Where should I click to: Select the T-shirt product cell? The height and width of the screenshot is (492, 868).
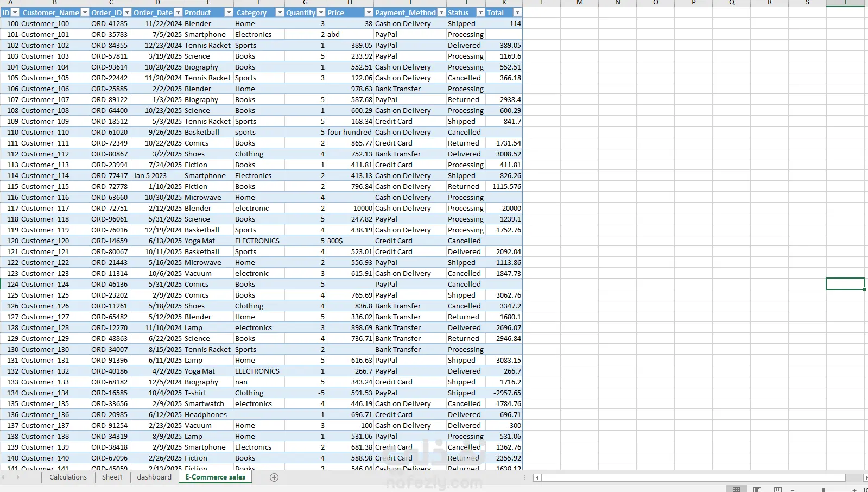click(208, 393)
